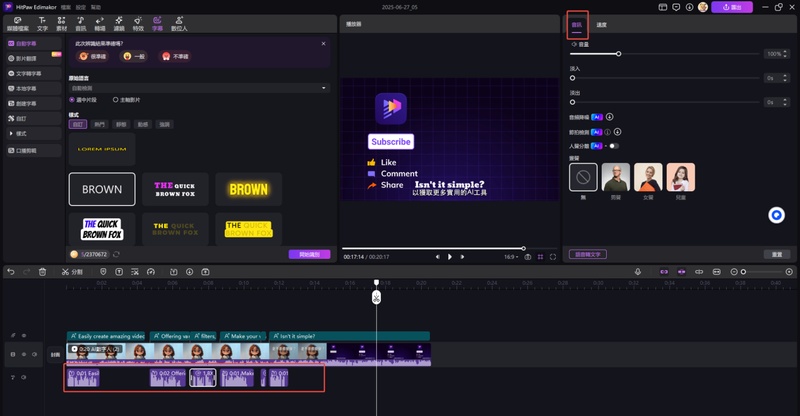800x416 pixels.
Task: Click the undo arrow in timeline toolbar
Action: [x=10, y=271]
